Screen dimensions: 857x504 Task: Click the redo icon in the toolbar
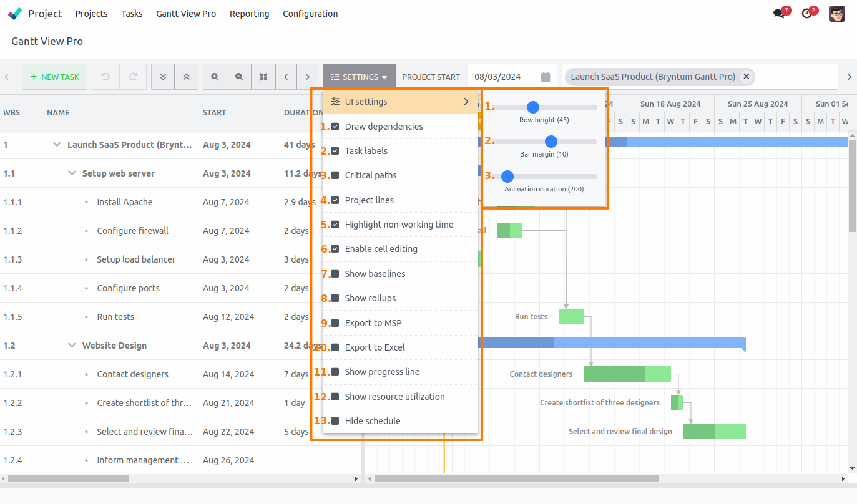pos(132,76)
